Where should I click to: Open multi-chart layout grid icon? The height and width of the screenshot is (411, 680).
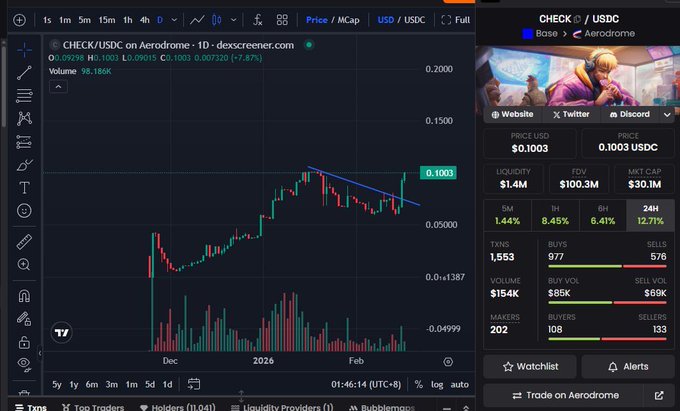click(x=282, y=20)
